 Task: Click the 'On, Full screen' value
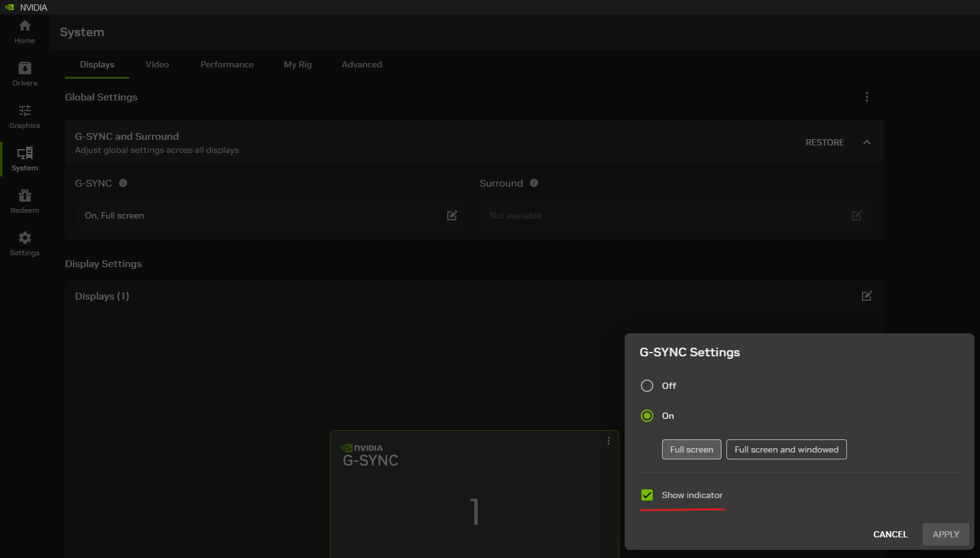tap(114, 215)
